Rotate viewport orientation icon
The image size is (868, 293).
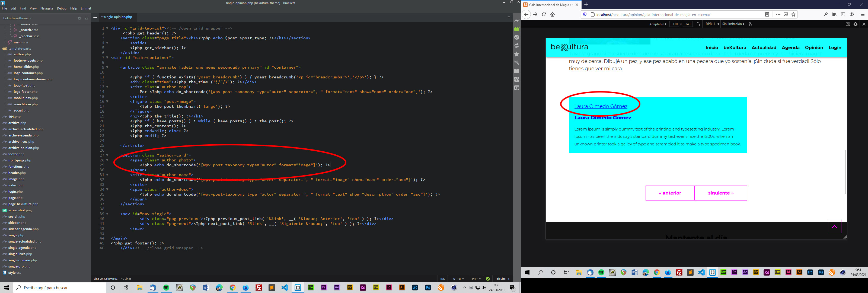click(698, 24)
